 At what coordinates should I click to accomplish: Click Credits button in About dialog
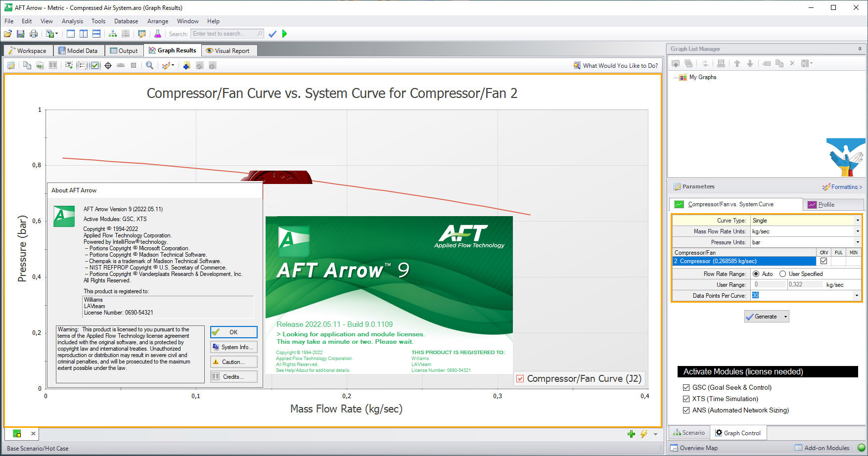pos(233,377)
